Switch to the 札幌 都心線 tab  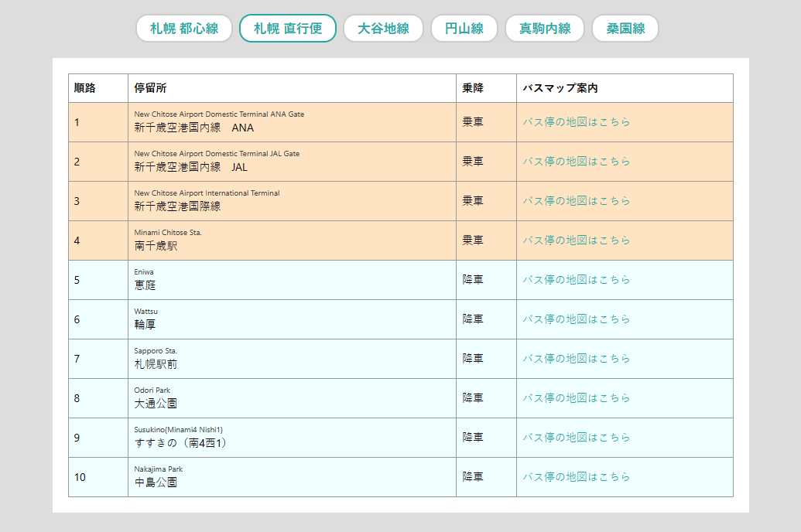point(184,28)
